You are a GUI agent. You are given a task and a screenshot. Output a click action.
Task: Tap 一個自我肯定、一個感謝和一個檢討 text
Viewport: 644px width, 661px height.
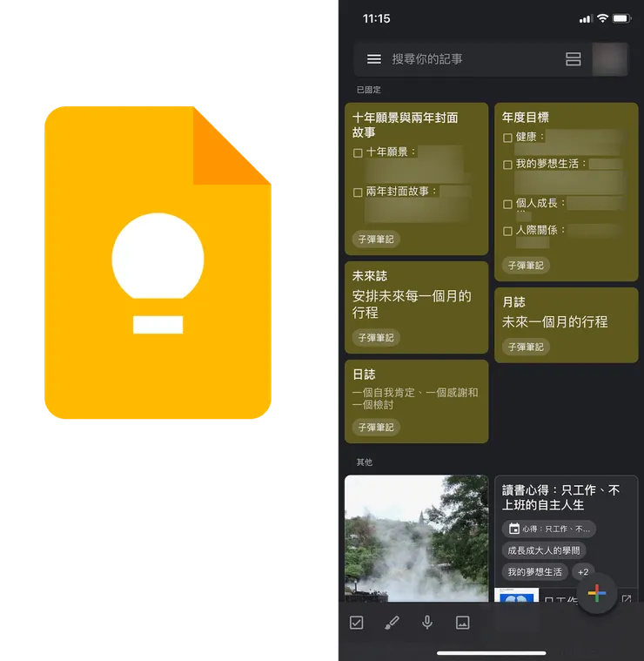tap(415, 398)
